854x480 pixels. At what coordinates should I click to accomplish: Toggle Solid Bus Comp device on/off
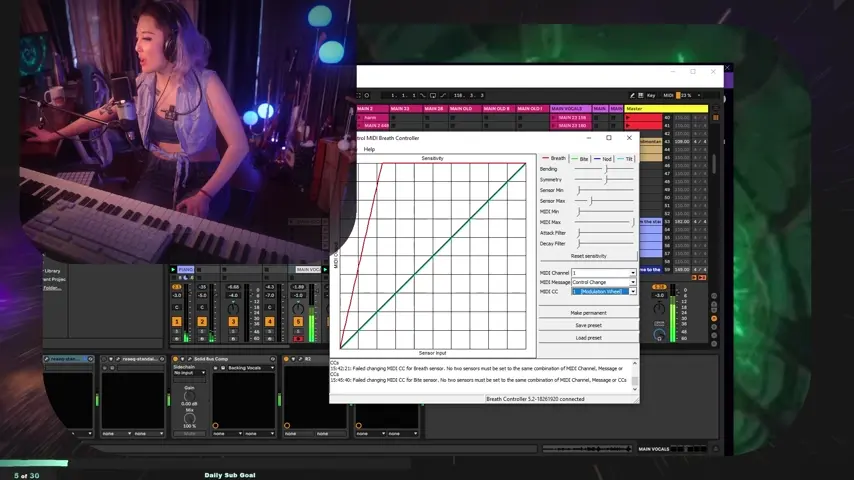point(176,359)
